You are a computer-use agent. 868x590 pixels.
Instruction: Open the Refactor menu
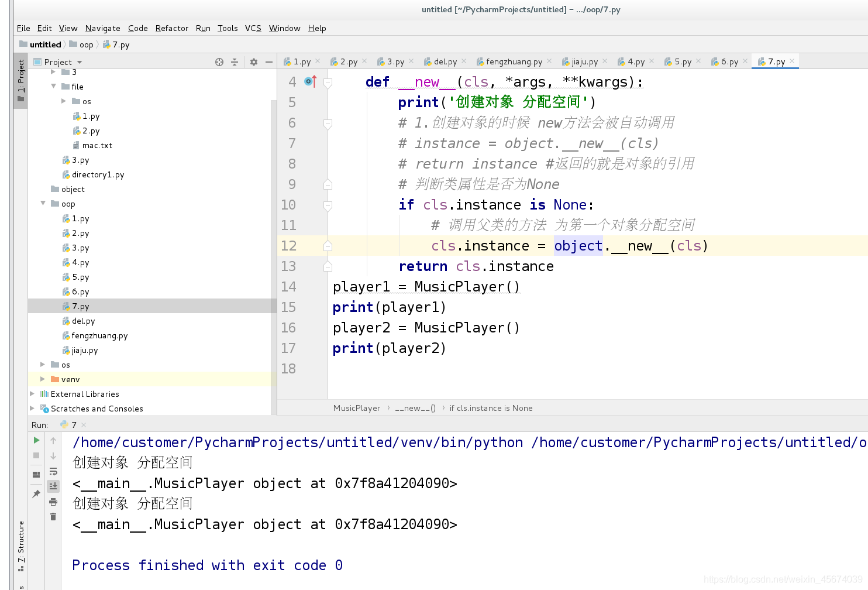(172, 28)
